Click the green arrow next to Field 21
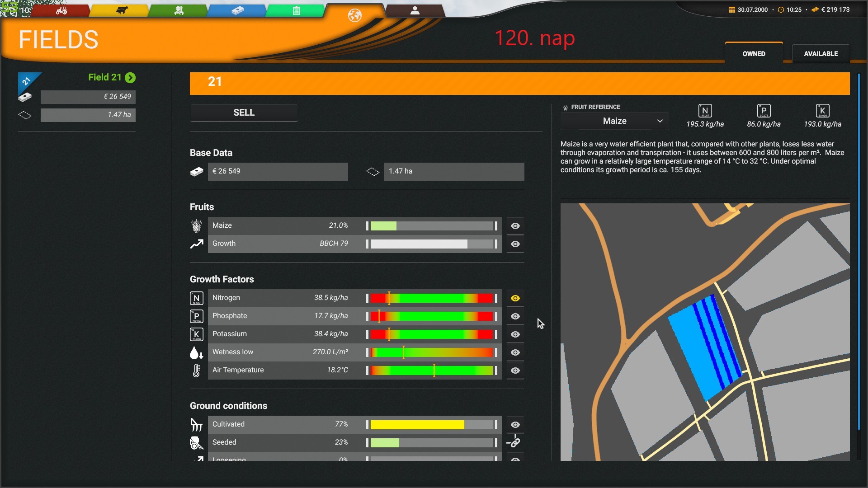This screenshot has height=488, width=868. tap(130, 78)
